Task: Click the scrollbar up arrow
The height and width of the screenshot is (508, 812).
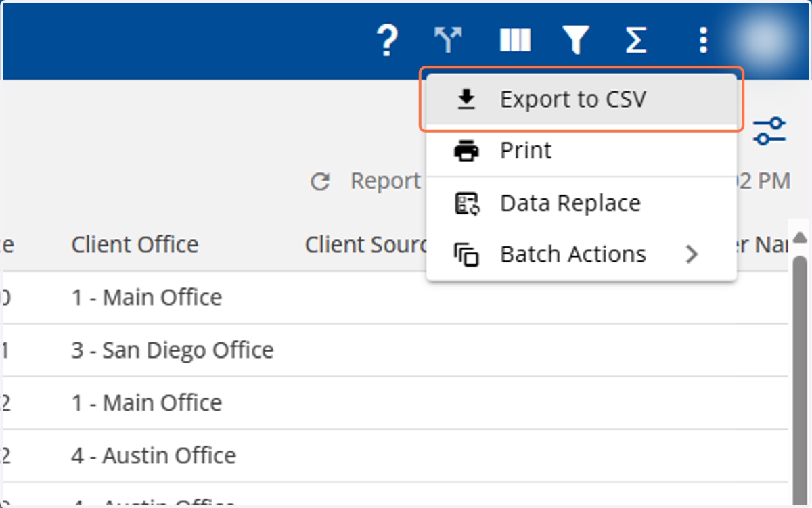Action: click(800, 237)
